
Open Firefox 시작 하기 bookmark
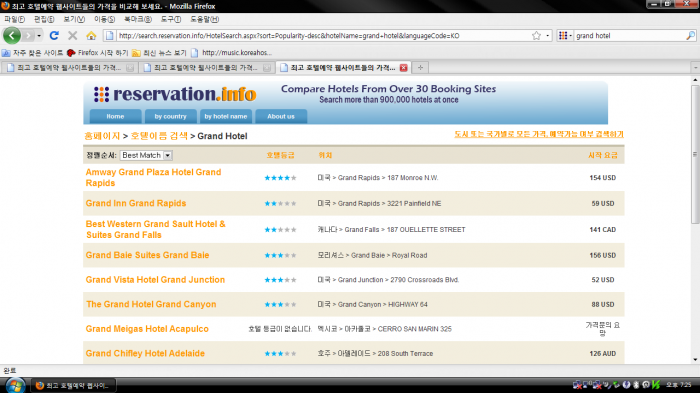coord(97,53)
